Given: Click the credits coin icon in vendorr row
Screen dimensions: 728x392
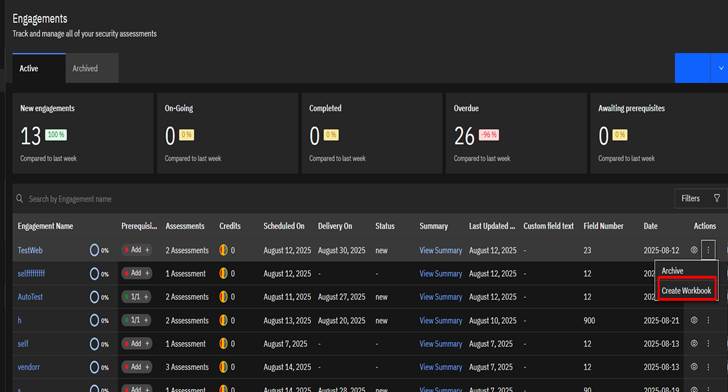Looking at the screenshot, I should click(223, 366).
